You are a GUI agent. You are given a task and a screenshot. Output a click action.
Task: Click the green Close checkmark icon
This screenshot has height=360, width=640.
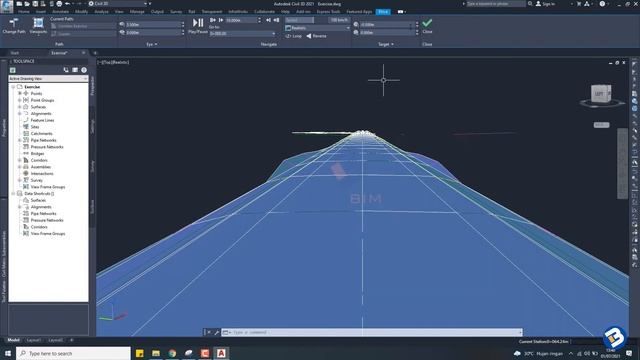(x=427, y=23)
